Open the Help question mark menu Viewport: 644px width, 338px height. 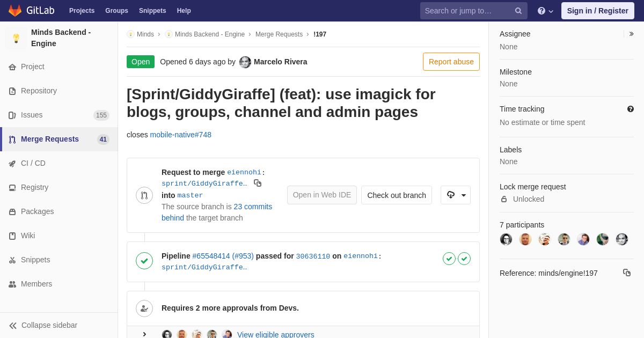pyautogui.click(x=545, y=11)
